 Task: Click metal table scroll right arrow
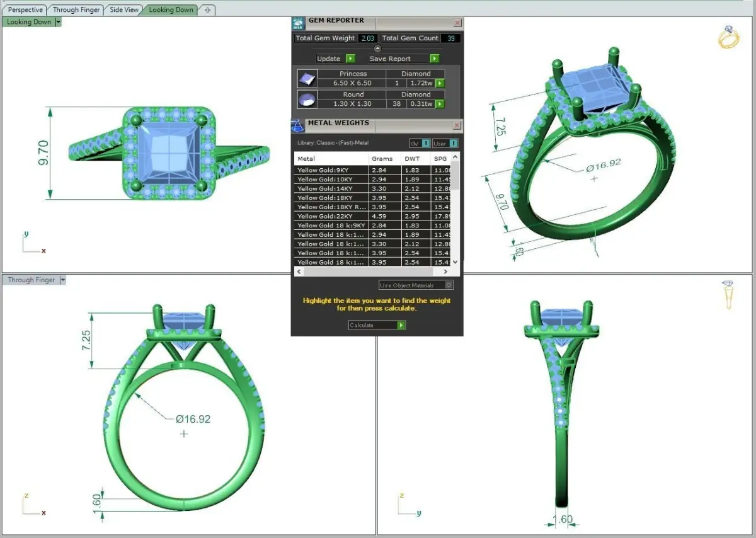[446, 272]
